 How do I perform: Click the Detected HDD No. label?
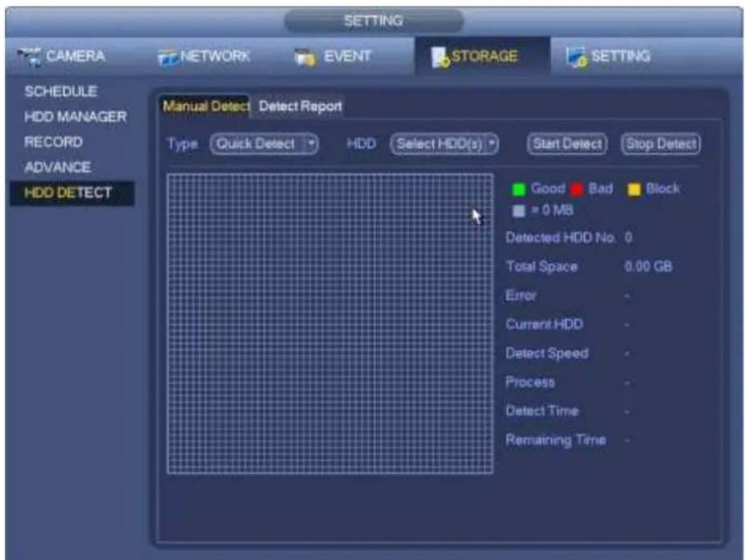point(561,237)
